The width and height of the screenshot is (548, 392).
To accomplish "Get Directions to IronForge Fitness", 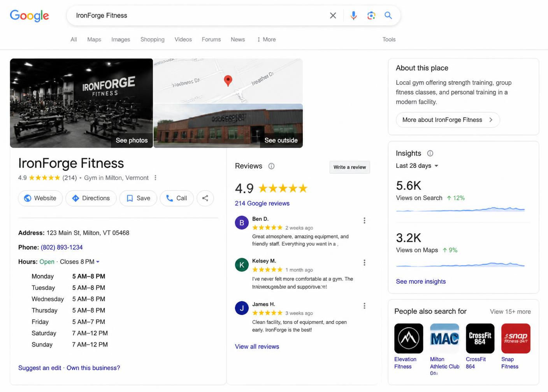I will 91,198.
